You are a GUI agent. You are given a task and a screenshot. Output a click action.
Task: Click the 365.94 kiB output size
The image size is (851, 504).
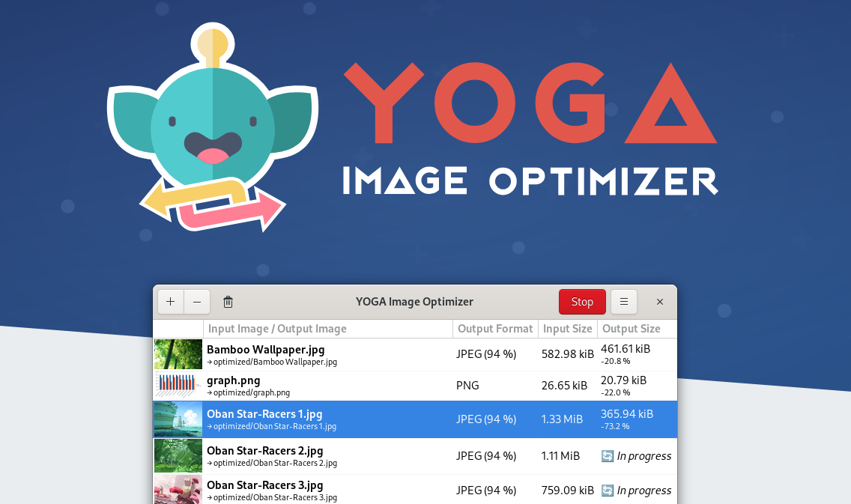(x=627, y=414)
